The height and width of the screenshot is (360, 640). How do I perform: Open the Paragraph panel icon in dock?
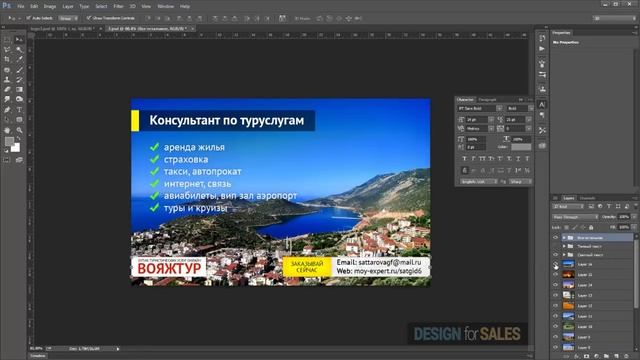pyautogui.click(x=542, y=116)
